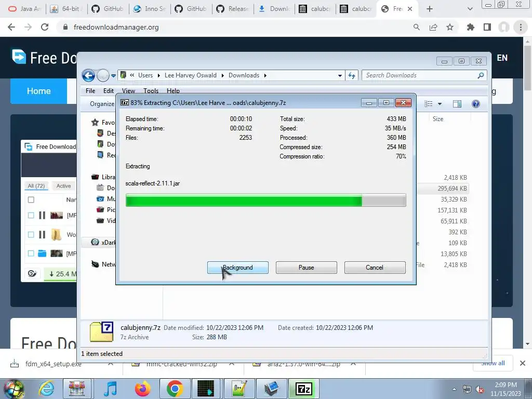Click the green extraction progress bar
The width and height of the screenshot is (532, 399).
[x=265, y=200]
